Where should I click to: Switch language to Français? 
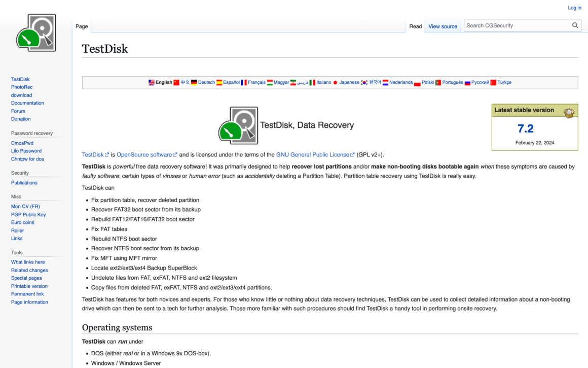tap(256, 83)
